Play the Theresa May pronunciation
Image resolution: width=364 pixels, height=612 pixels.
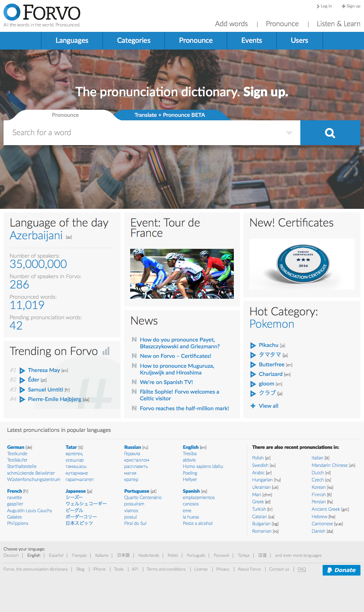[22, 371]
